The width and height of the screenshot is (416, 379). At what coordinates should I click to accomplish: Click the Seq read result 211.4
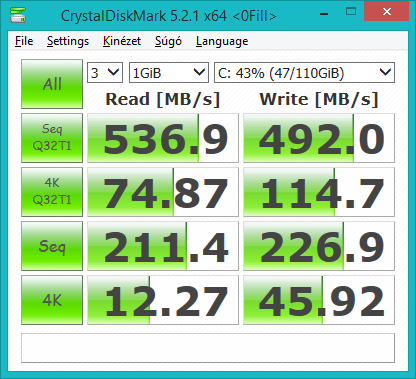[163, 246]
